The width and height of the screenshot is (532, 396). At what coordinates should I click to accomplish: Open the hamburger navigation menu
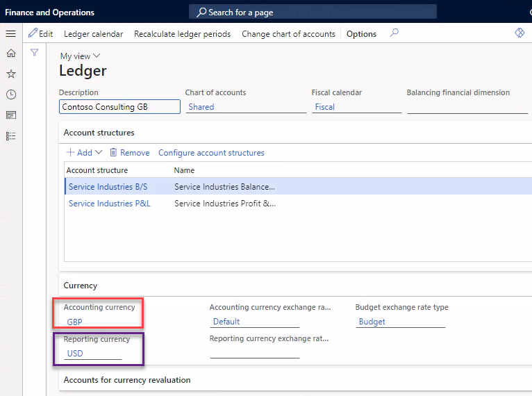(x=10, y=33)
